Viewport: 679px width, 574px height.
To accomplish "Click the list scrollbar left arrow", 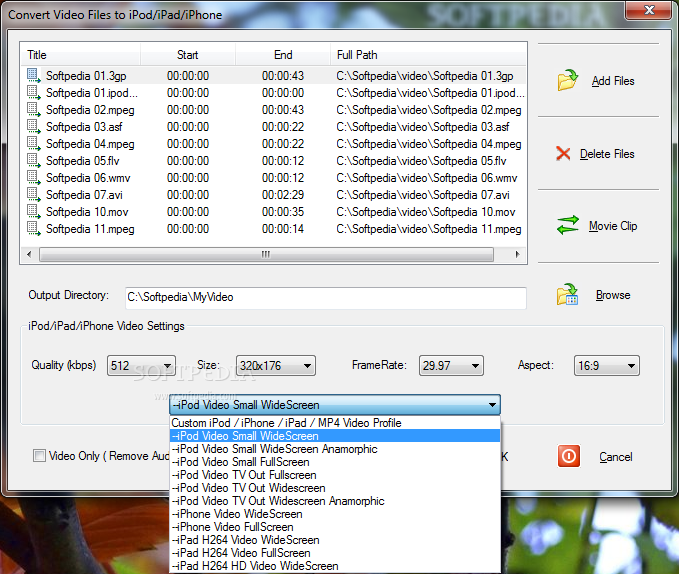I will (29, 254).
